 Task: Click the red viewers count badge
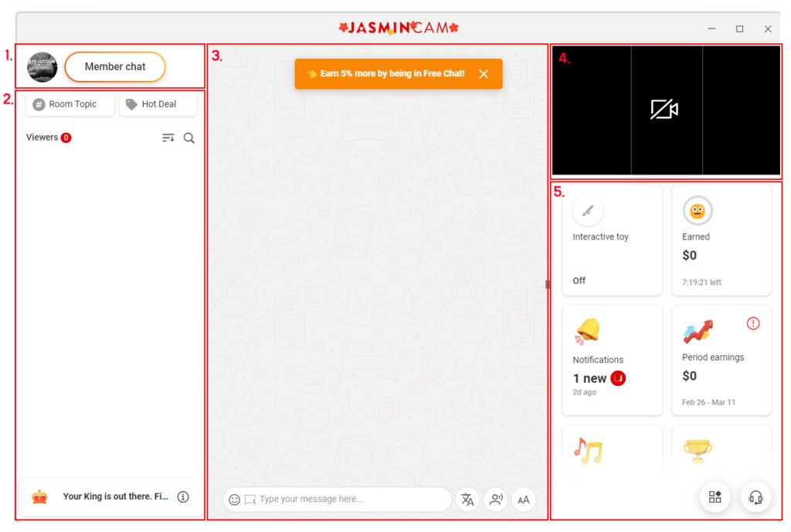click(66, 137)
